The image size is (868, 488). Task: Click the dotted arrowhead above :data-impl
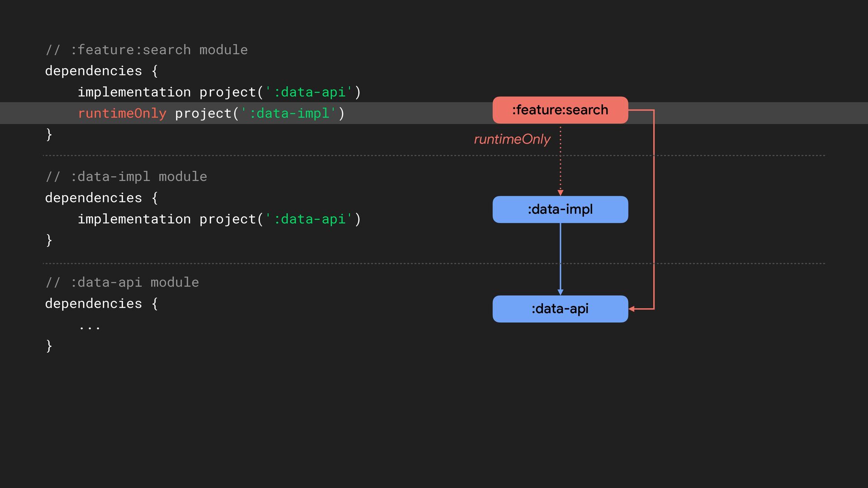tap(560, 193)
